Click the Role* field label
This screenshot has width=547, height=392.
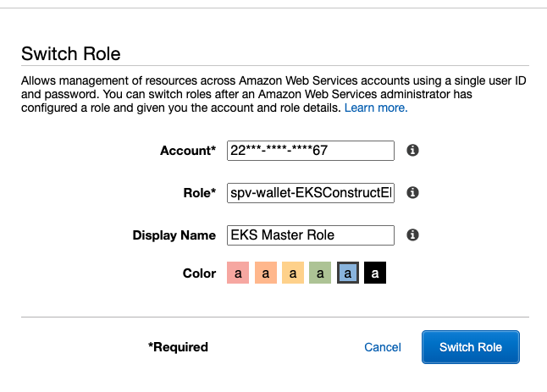point(200,193)
